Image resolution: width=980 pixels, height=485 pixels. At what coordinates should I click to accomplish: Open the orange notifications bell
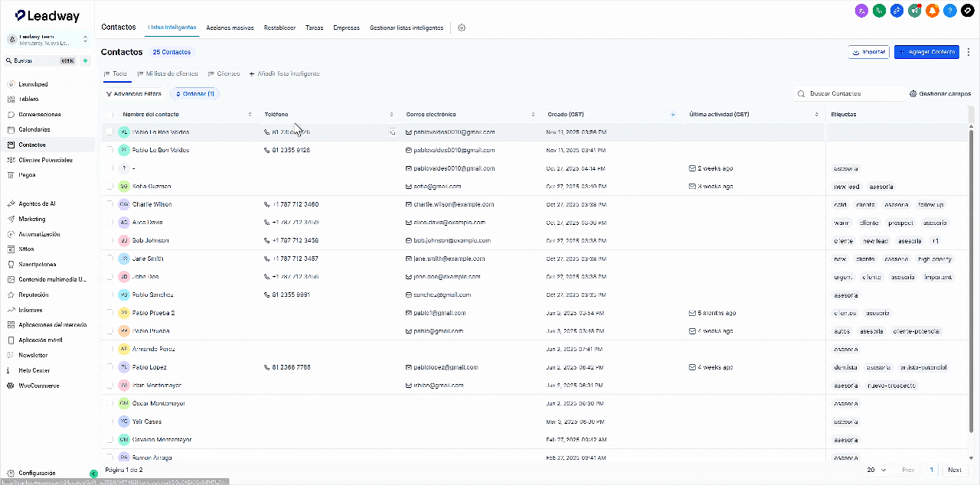coord(932,11)
